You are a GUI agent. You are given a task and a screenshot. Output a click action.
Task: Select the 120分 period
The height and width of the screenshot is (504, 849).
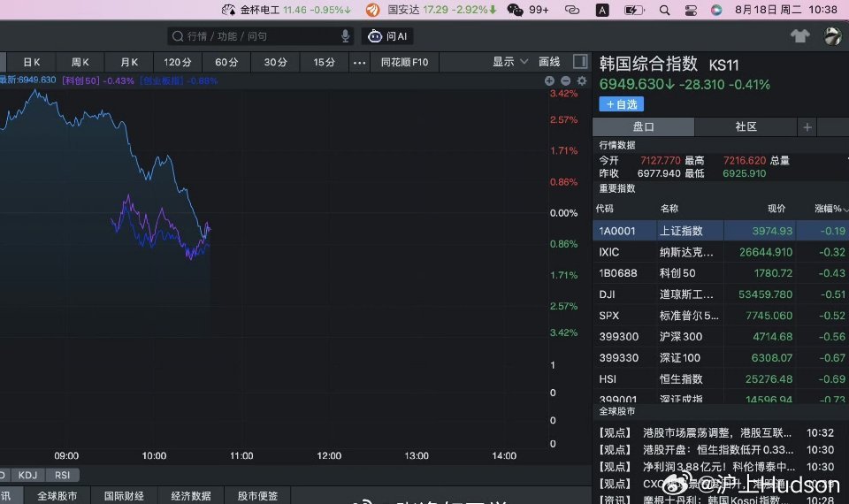(x=178, y=62)
